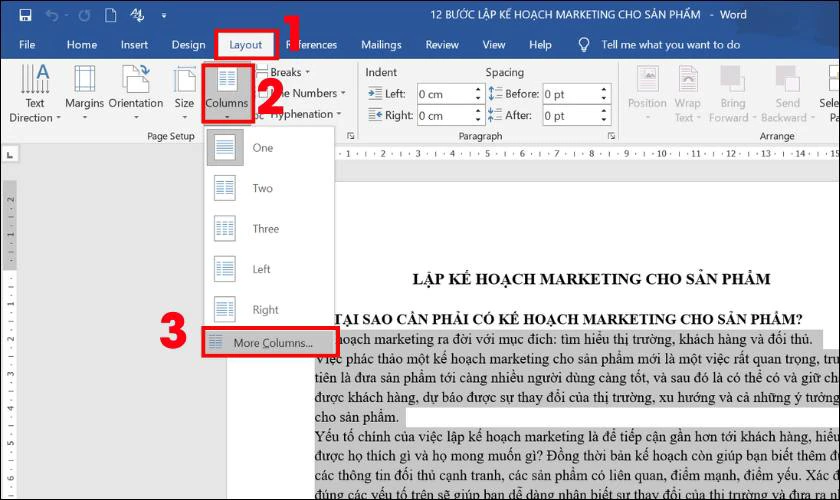
Task: Click the Indent Right value field
Action: pyautogui.click(x=445, y=116)
